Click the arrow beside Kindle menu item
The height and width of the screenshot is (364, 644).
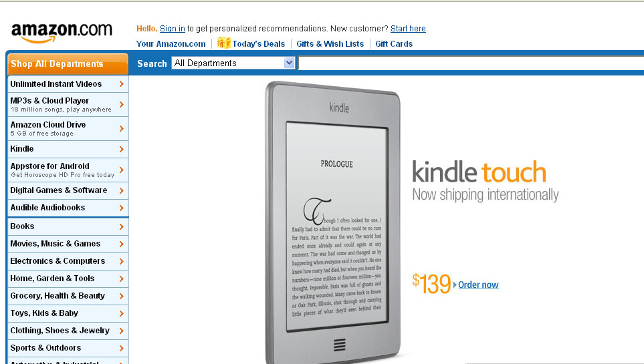[121, 149]
